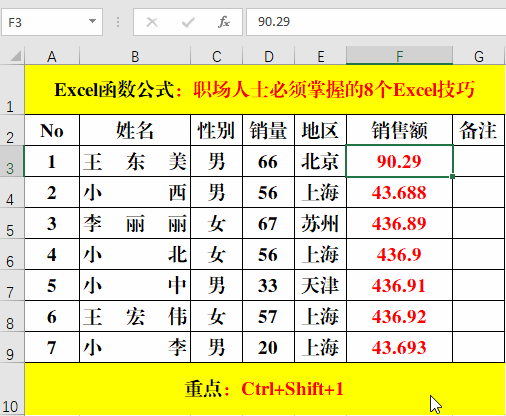Select column G header
Viewport: 506px width, 416px height.
coord(479,56)
